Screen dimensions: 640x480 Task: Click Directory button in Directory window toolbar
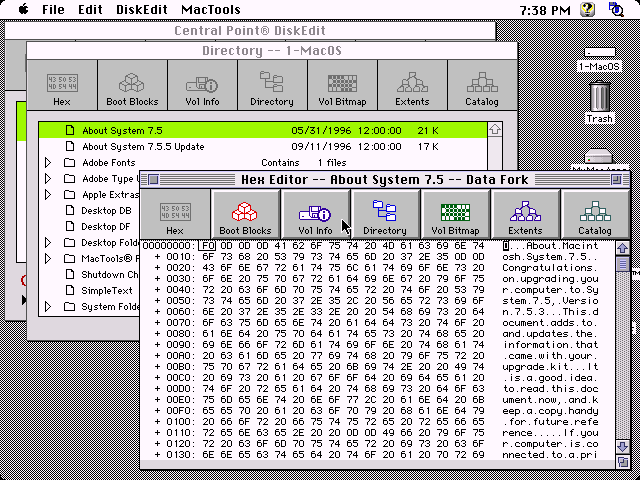[272, 85]
